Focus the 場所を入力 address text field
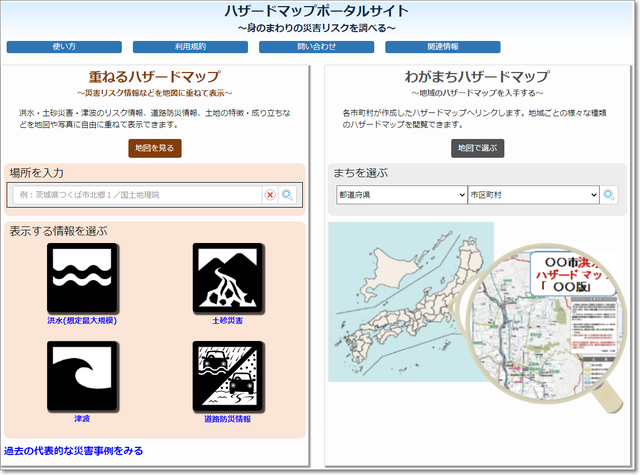The width and height of the screenshot is (640, 475). [x=140, y=195]
